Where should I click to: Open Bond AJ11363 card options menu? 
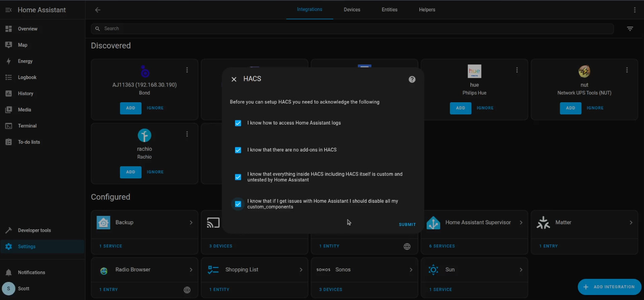(187, 70)
